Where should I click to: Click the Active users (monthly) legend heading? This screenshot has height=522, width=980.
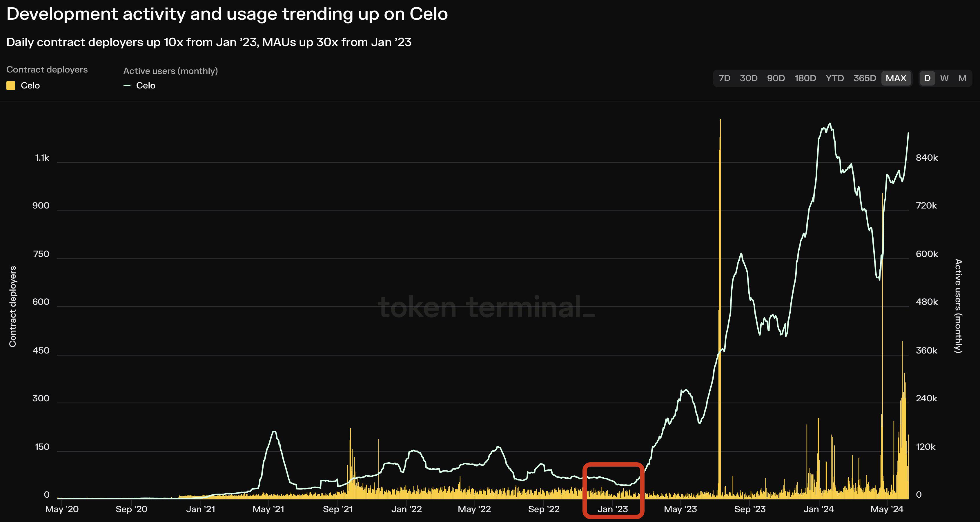click(170, 71)
